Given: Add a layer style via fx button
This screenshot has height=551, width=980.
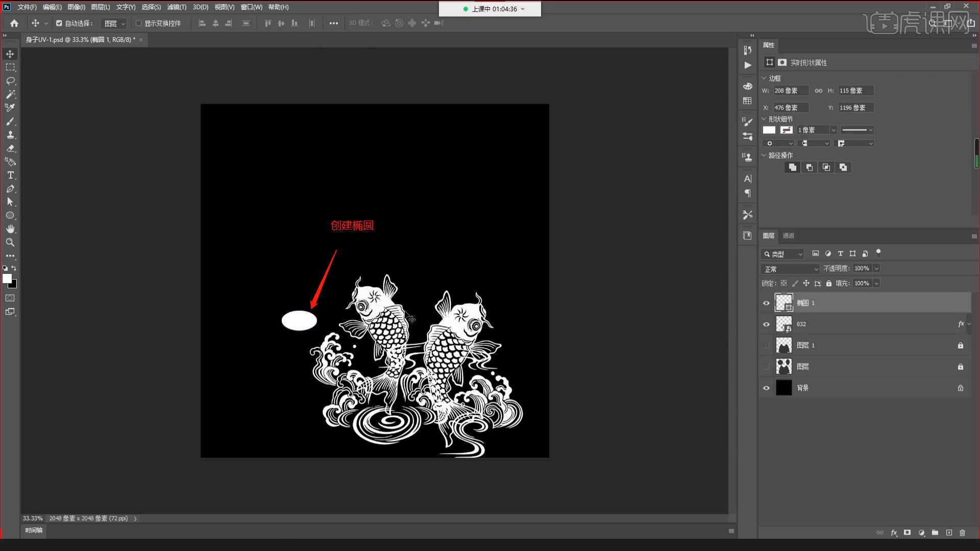Looking at the screenshot, I should coord(894,533).
